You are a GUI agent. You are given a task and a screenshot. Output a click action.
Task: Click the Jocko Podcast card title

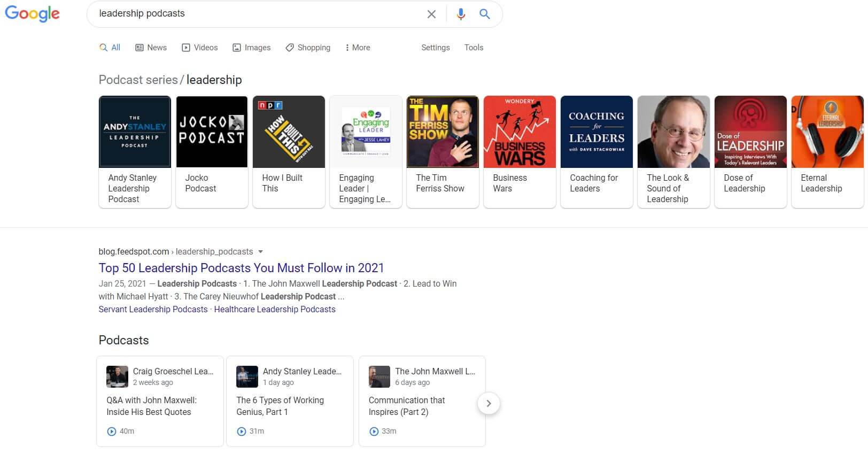tap(200, 183)
